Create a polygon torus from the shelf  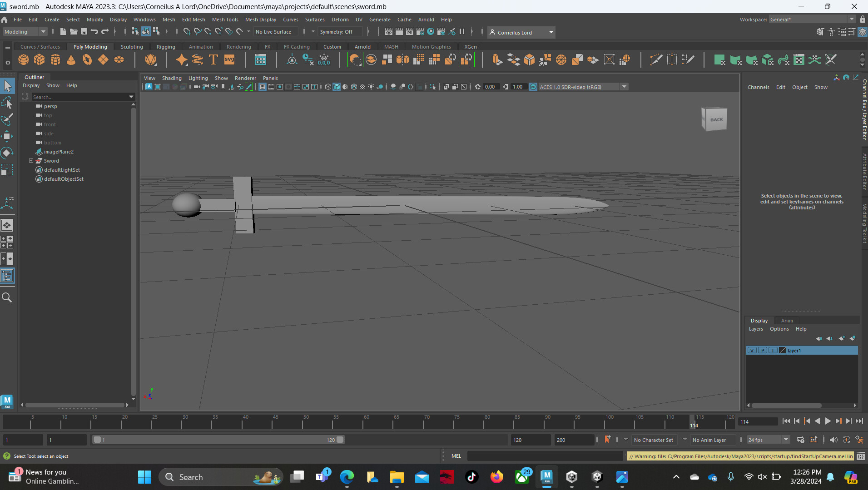click(x=87, y=59)
